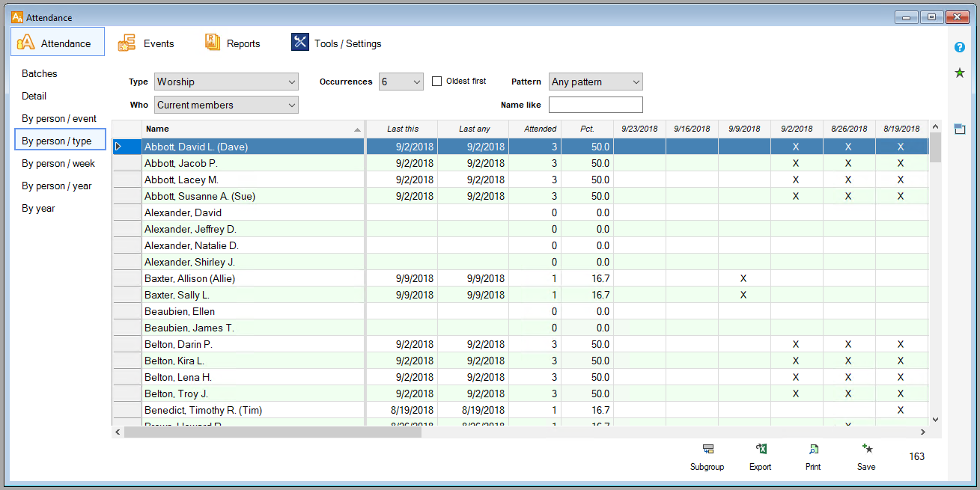Enable the Oldest first checkbox
The image size is (980, 490).
tap(437, 82)
